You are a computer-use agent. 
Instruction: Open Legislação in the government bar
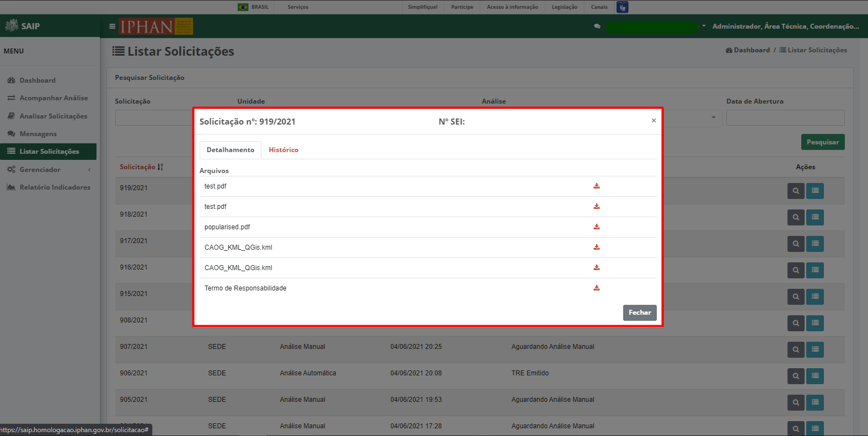click(x=565, y=7)
